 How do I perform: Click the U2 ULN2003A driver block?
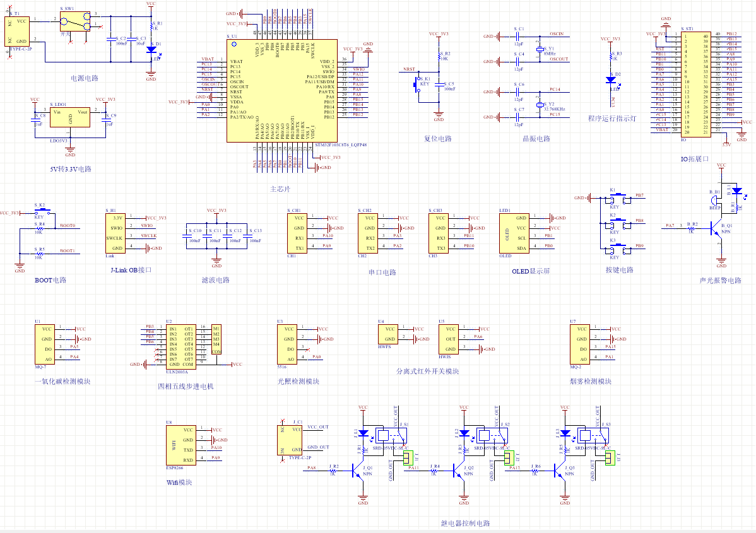pos(181,346)
